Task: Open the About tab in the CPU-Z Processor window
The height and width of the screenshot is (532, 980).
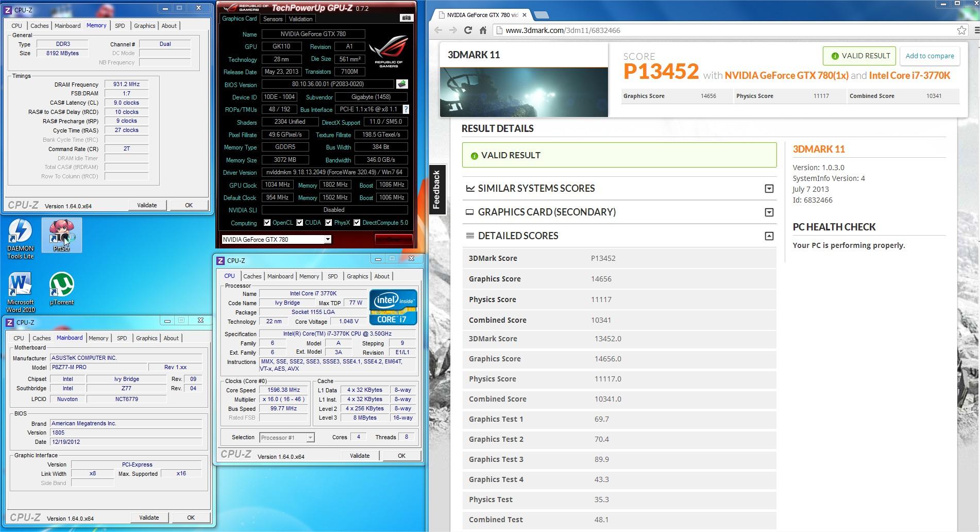Action: click(382, 276)
